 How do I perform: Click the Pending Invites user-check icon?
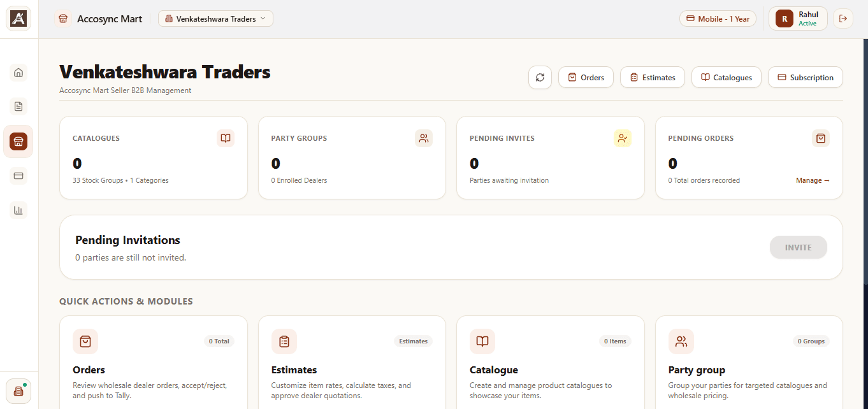pyautogui.click(x=623, y=138)
